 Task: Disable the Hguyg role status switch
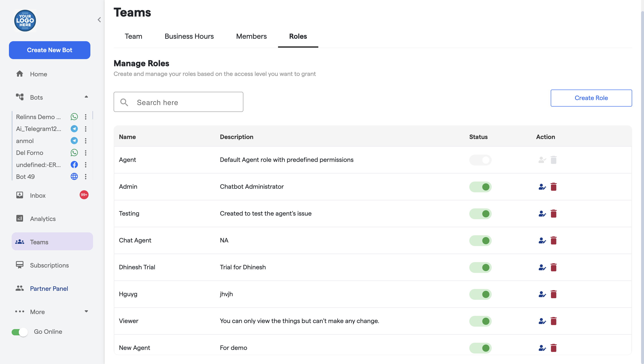coord(480,294)
